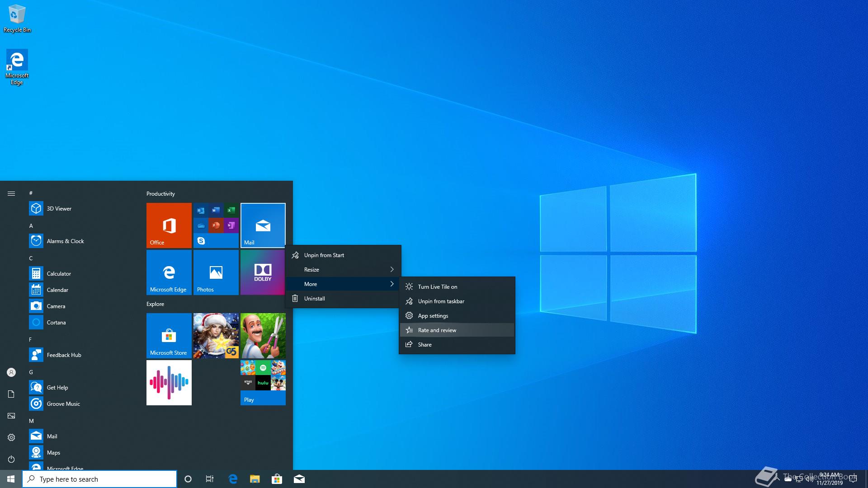This screenshot has width=868, height=488.
Task: Click the letter A section header
Action: pyautogui.click(x=31, y=225)
